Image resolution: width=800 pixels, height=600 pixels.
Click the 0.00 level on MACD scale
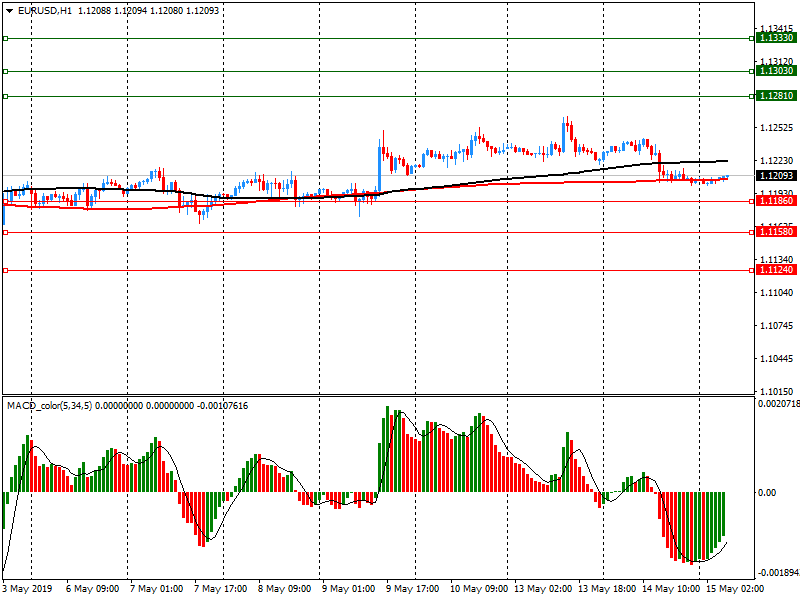[767, 493]
